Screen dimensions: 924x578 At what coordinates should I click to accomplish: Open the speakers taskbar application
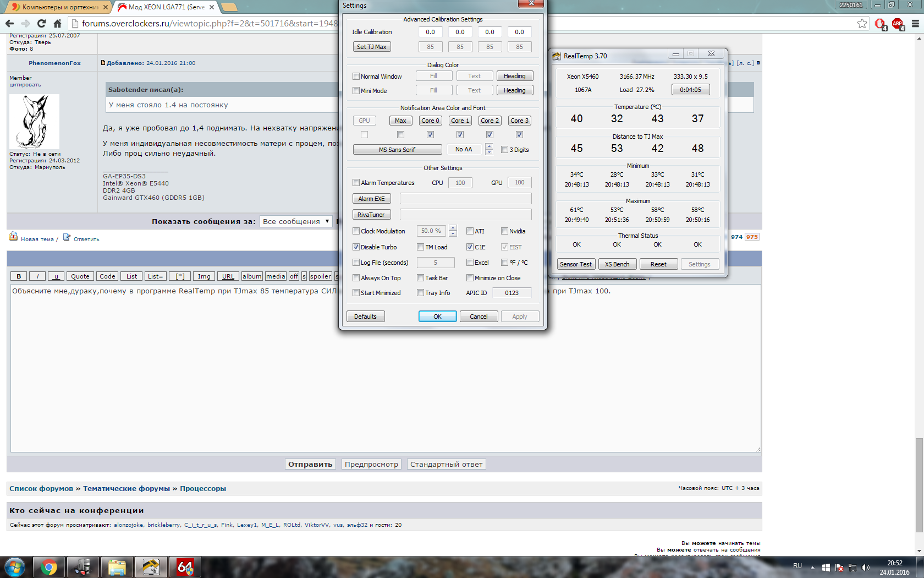tap(83, 567)
